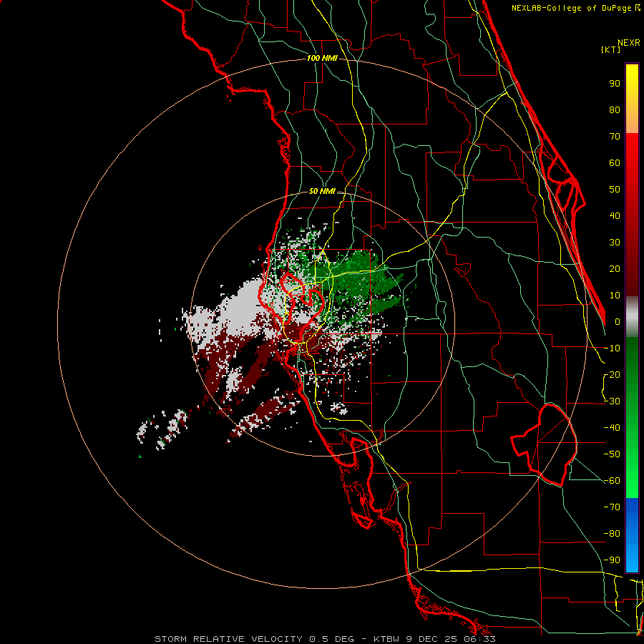Select the 100 NMI range ring label
The image size is (644, 644).
click(x=323, y=58)
